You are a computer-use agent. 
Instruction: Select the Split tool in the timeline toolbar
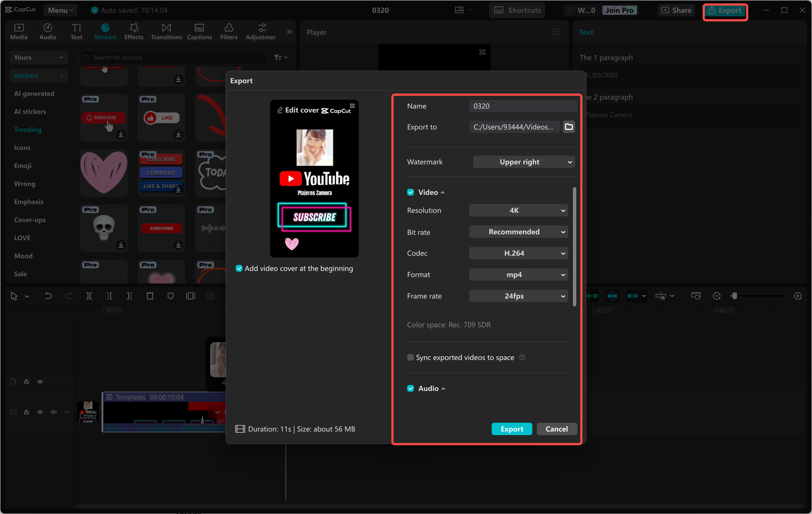pyautogui.click(x=89, y=296)
